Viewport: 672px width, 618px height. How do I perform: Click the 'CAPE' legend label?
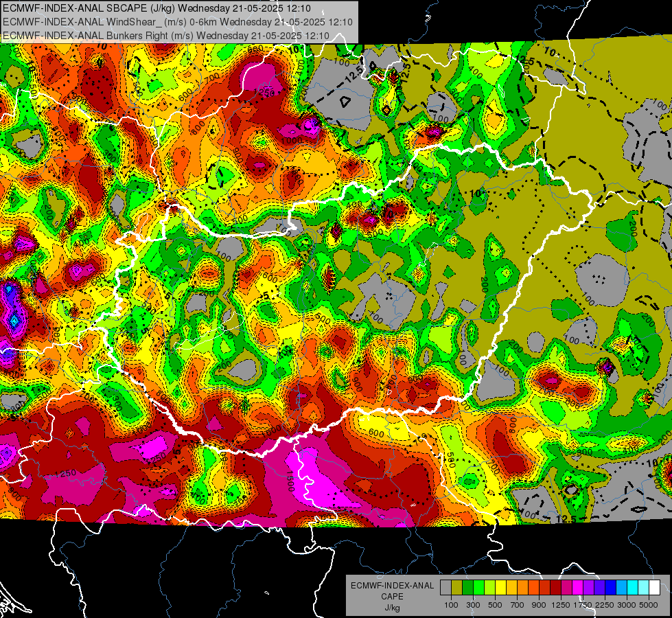pos(392,596)
